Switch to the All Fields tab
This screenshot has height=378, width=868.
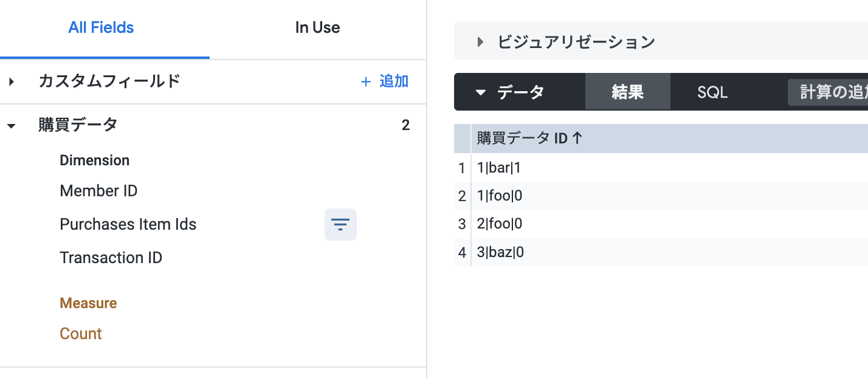(x=101, y=27)
